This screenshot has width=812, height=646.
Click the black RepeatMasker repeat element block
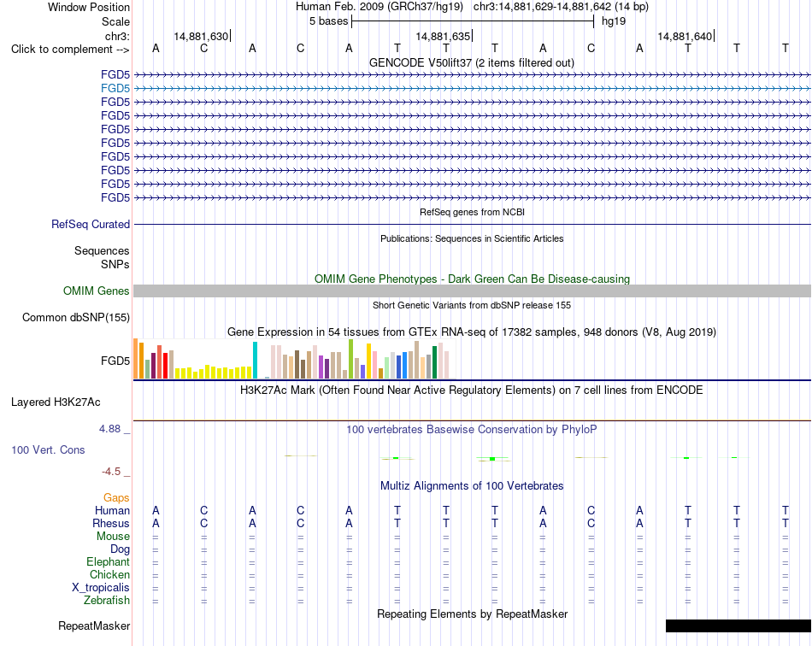click(738, 625)
